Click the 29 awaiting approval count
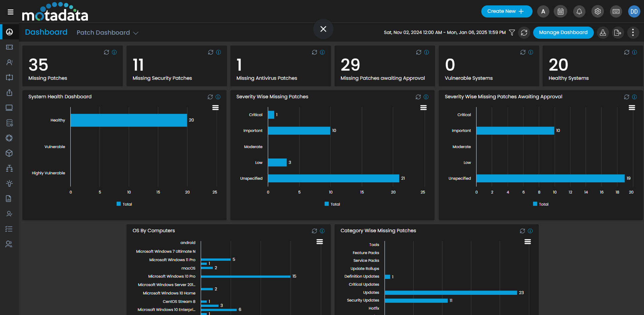The image size is (644, 315). point(350,65)
